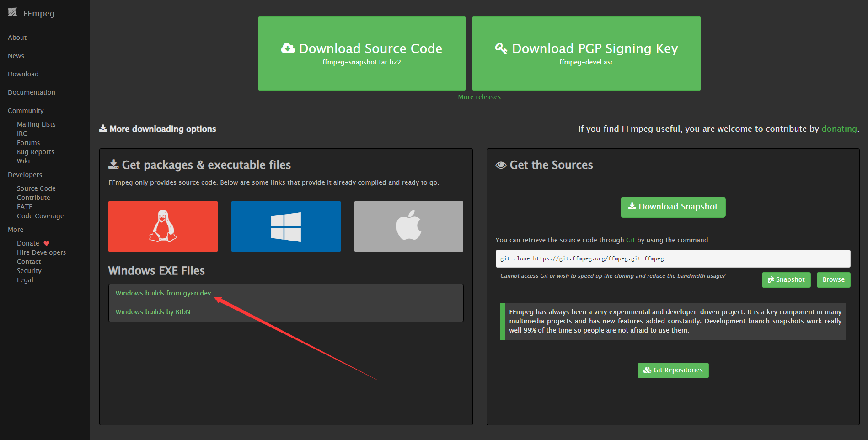Open Source Code sidebar link

point(36,188)
